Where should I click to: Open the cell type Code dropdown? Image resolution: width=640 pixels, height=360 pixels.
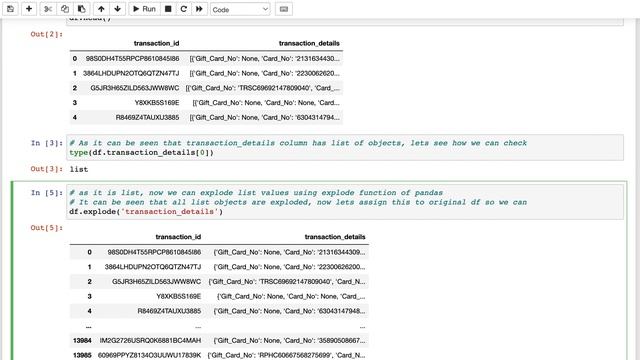pos(240,9)
